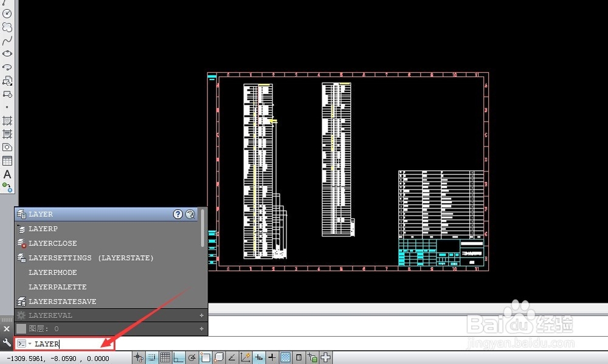Image resolution: width=608 pixels, height=364 pixels.
Task: Select the Ellipse tool
Action: pyautogui.click(x=7, y=53)
